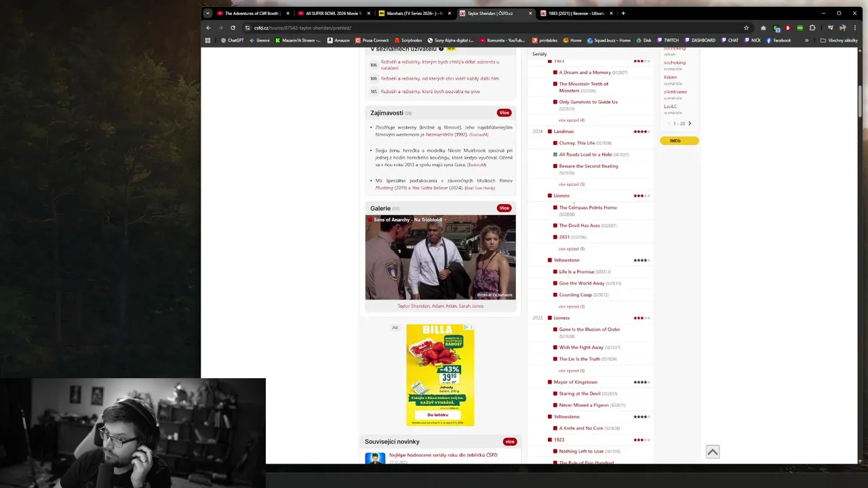This screenshot has width=868, height=488.
Task: Open the Scriptnotes bookmark
Action: click(x=408, y=41)
